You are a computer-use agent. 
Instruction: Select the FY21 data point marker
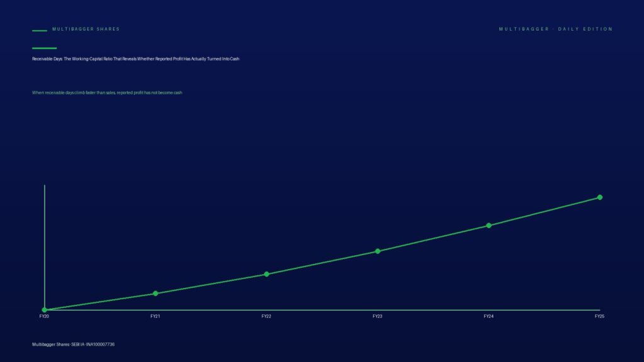(x=155, y=293)
